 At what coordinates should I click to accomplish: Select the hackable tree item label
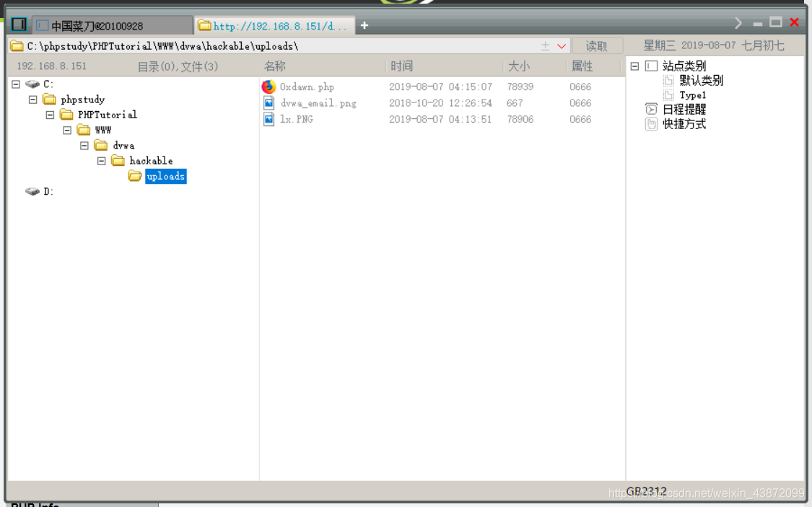click(152, 161)
